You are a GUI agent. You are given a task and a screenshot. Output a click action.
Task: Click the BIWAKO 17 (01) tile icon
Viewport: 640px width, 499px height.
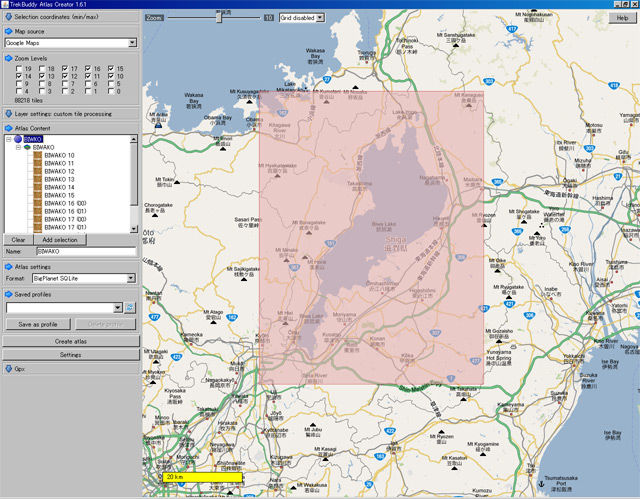(38, 227)
